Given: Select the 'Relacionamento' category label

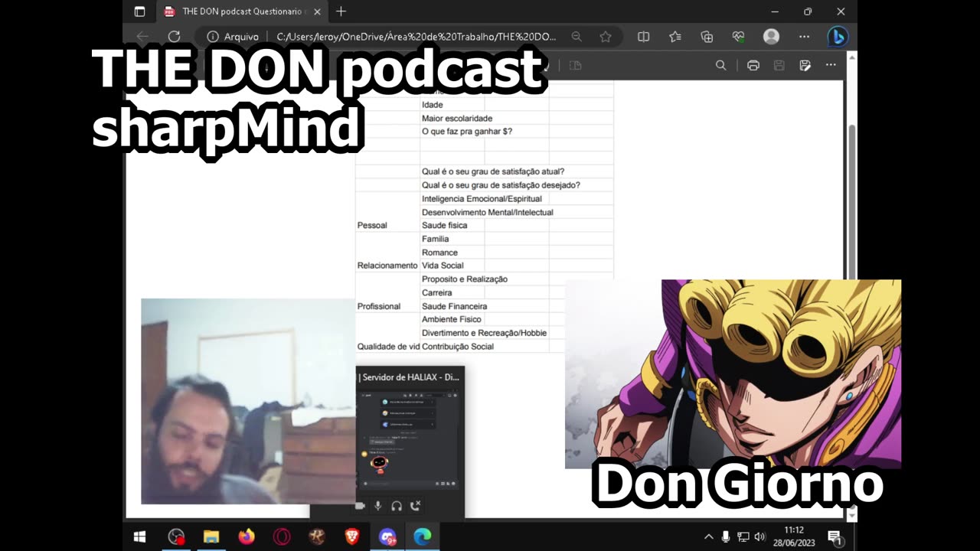Looking at the screenshot, I should click(387, 266).
